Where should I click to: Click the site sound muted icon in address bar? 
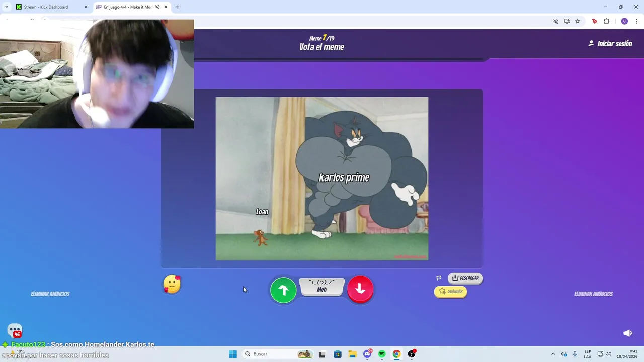point(556,21)
